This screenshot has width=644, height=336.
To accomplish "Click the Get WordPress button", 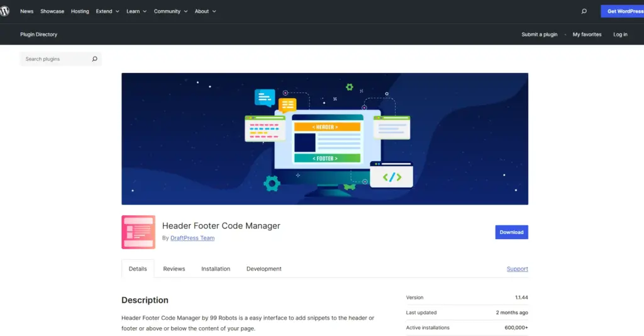I will [x=623, y=11].
